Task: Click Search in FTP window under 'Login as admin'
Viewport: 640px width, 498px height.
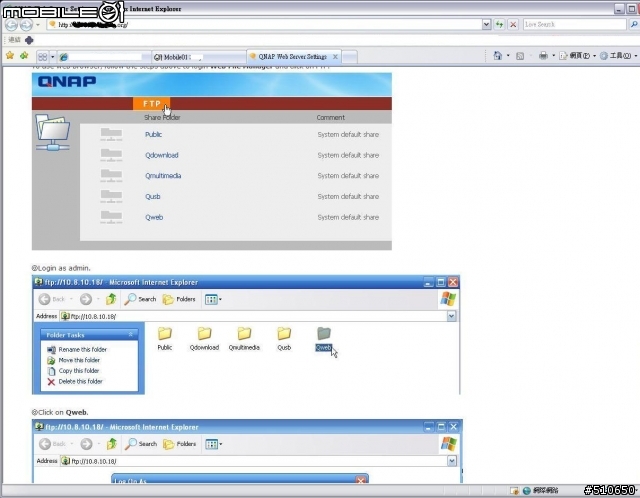Action: pyautogui.click(x=140, y=299)
